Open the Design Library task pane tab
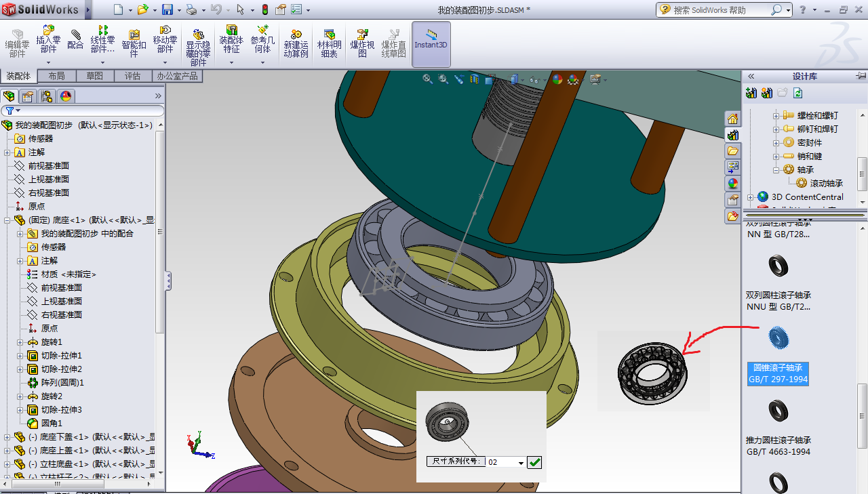The image size is (868, 494). click(x=732, y=135)
